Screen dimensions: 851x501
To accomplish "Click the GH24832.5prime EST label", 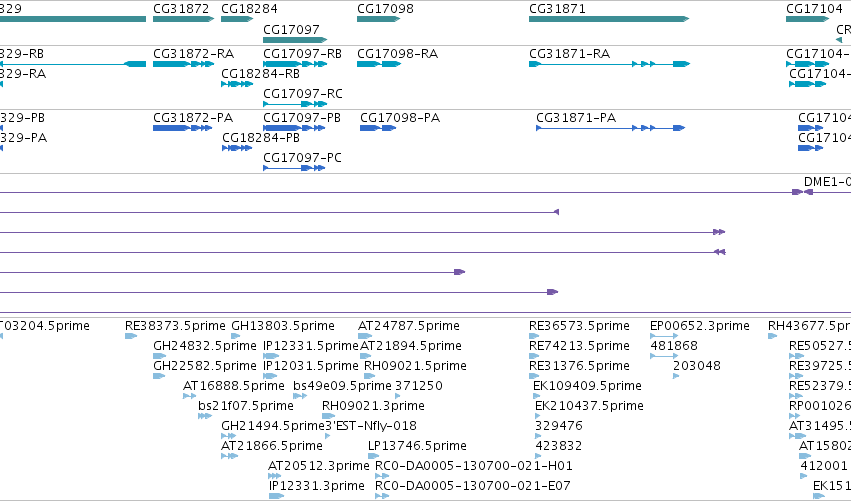I will (x=205, y=346).
